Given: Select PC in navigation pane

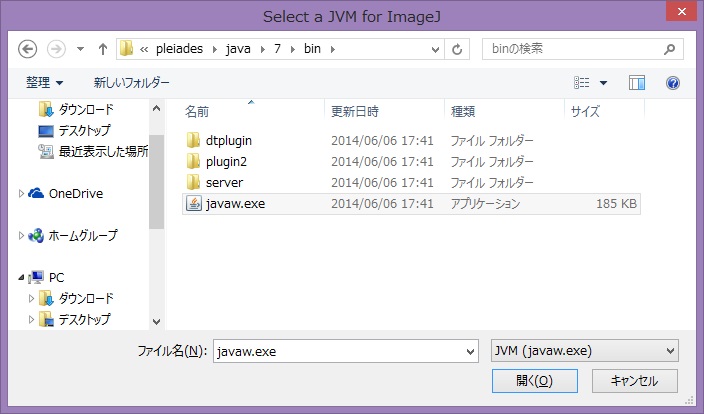Looking at the screenshot, I should click(x=57, y=277).
